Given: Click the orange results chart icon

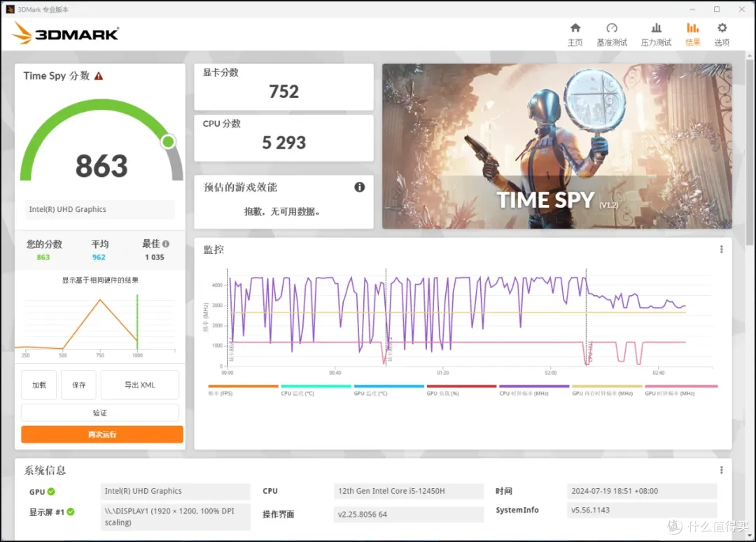Looking at the screenshot, I should [x=693, y=28].
